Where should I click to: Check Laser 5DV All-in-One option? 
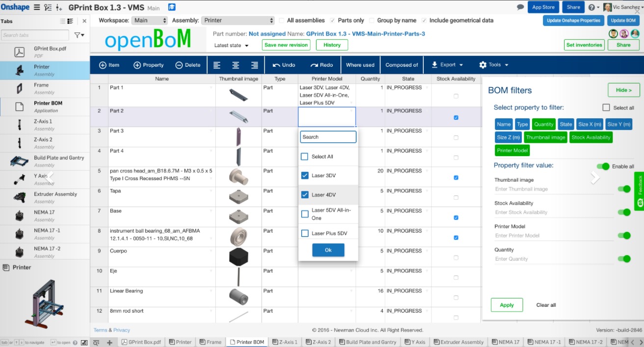(305, 214)
